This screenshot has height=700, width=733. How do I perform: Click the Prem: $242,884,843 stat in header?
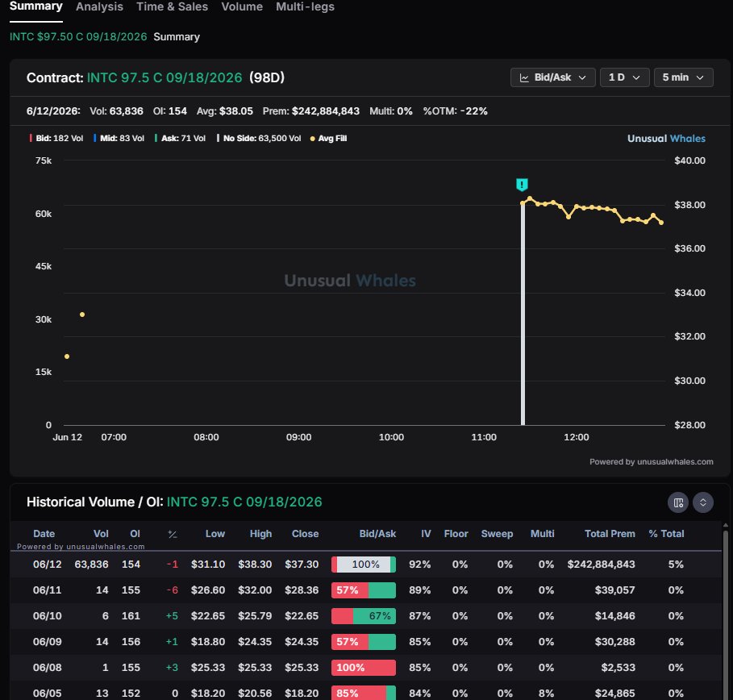(311, 111)
